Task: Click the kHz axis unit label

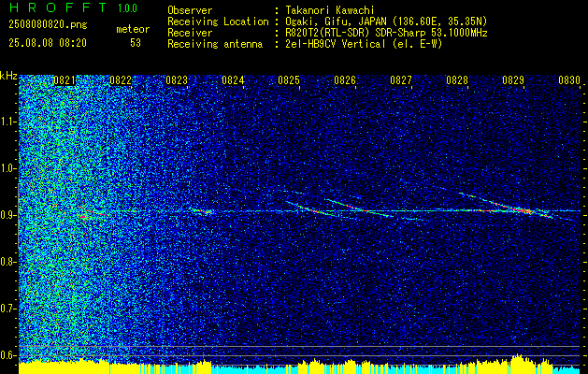Action: tap(8, 76)
